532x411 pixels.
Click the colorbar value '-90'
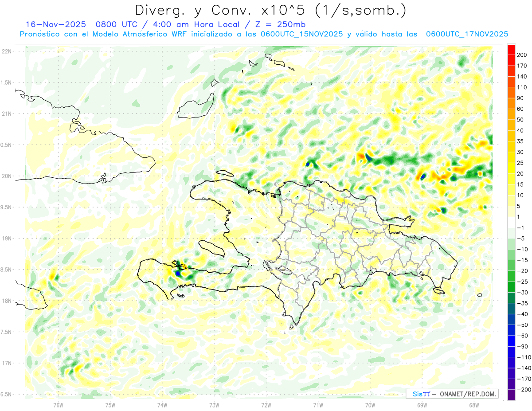(522, 347)
